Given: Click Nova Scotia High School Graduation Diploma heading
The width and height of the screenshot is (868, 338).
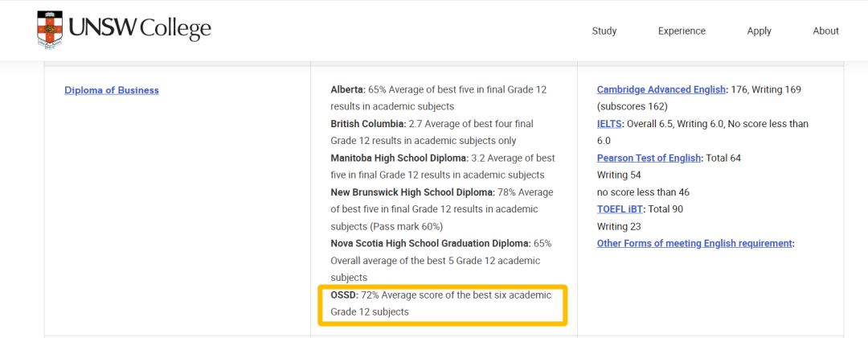Looking at the screenshot, I should 431,243.
